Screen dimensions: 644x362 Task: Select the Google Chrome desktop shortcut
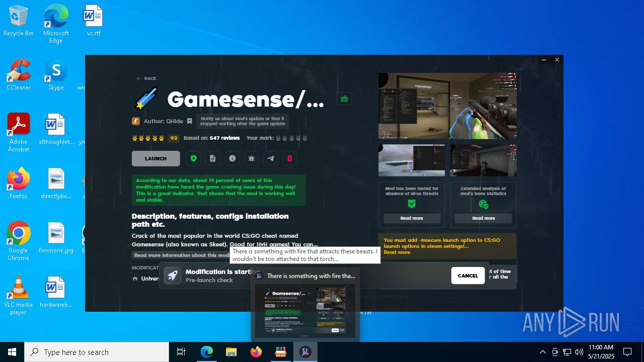(19, 241)
